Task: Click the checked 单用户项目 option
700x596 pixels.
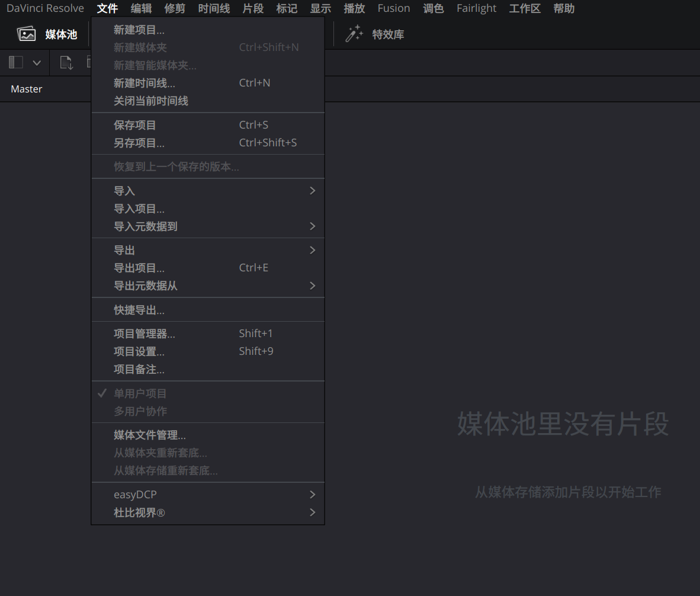Action: pyautogui.click(x=208, y=393)
